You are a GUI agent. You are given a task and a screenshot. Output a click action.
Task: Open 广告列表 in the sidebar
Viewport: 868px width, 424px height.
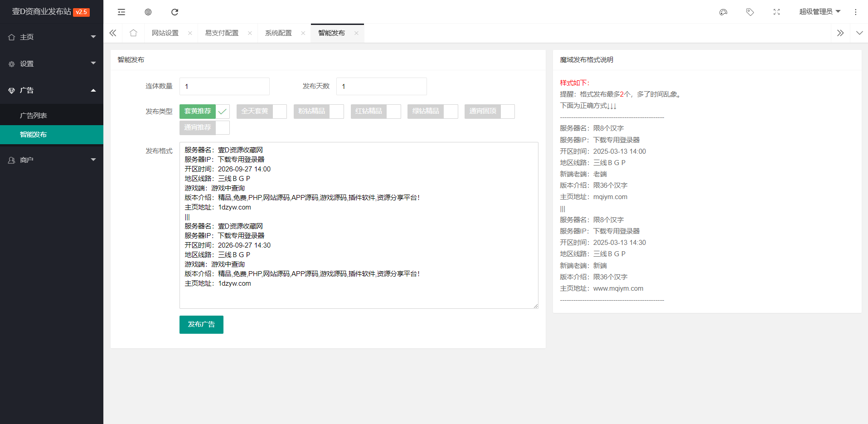pos(52,116)
